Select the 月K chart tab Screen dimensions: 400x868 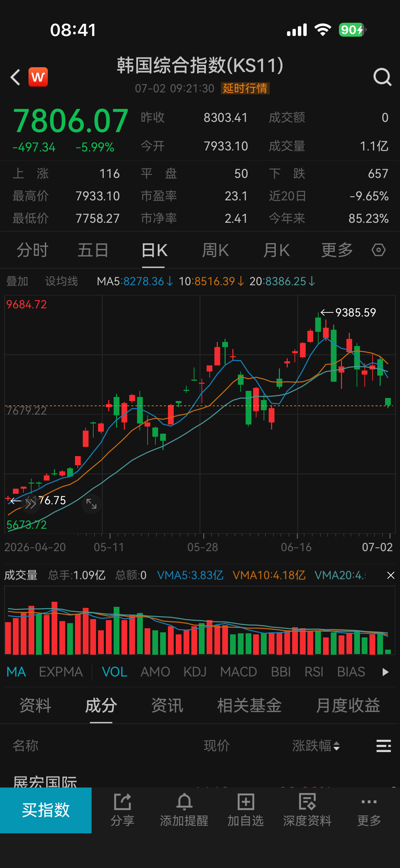point(277,250)
